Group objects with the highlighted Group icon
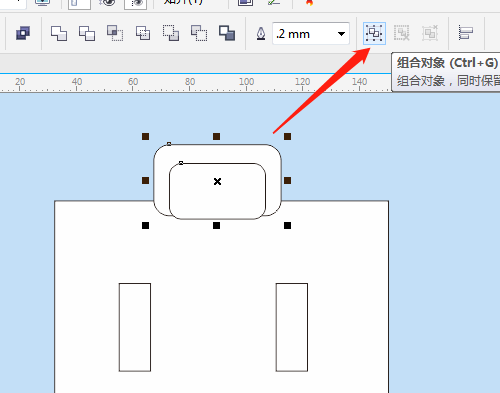500x393 pixels. (x=374, y=33)
